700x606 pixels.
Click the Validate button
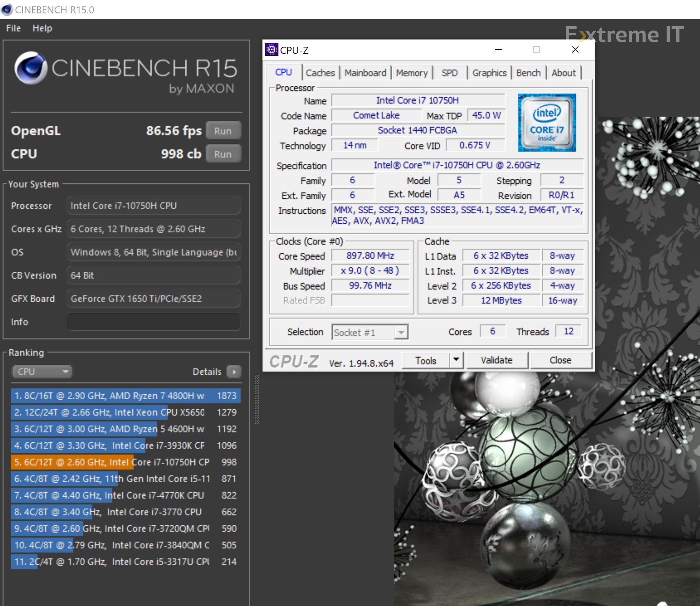497,360
